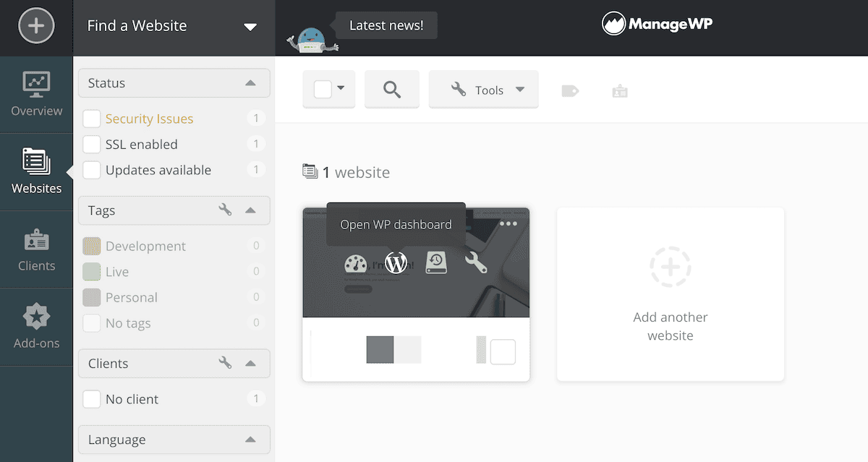The height and width of the screenshot is (462, 868).
Task: Check the No client filter
Action: coord(92,399)
